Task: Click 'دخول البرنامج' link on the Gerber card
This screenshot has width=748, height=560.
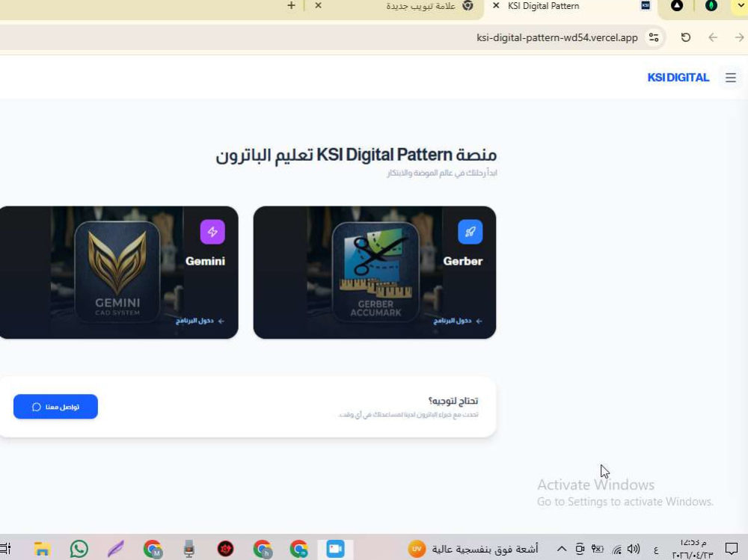Action: [x=458, y=321]
